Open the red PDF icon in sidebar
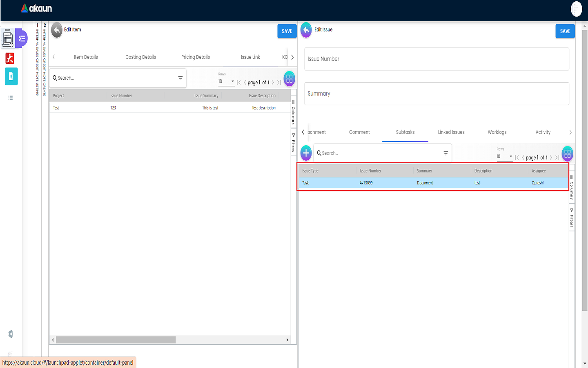 [x=10, y=58]
